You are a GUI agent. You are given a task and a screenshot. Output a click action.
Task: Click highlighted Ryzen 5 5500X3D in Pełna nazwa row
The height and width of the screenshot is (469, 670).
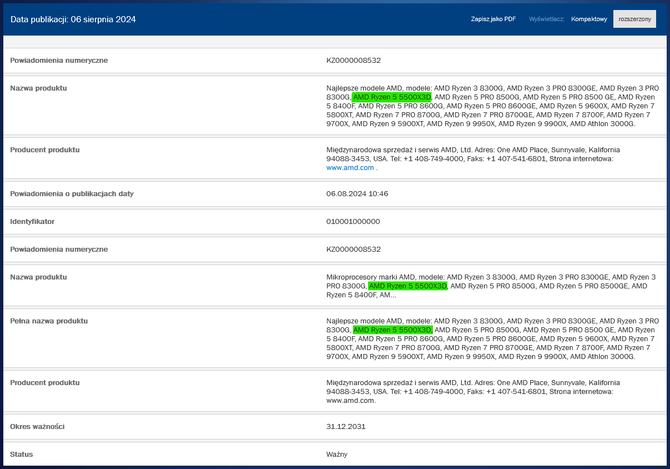(393, 330)
